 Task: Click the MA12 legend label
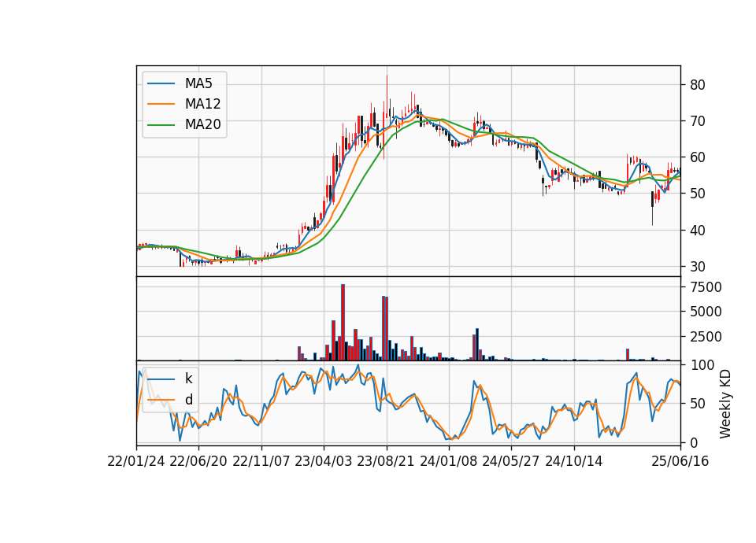click(x=202, y=104)
